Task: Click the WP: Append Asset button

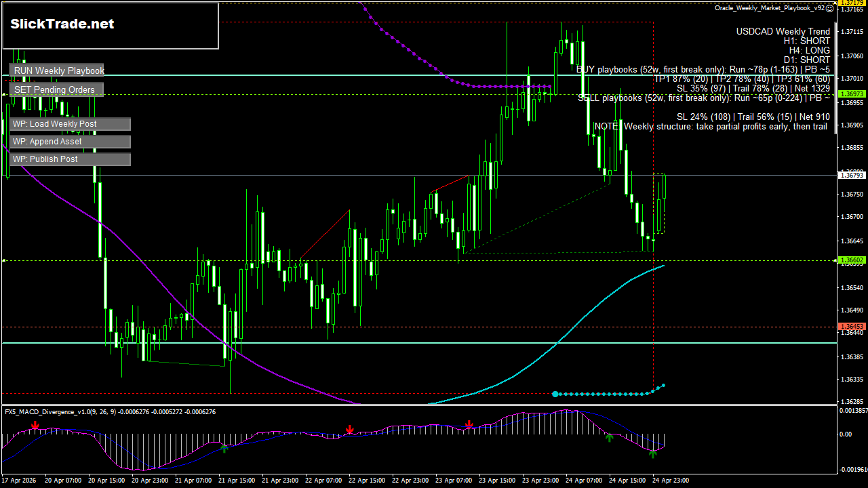Action: [x=70, y=142]
